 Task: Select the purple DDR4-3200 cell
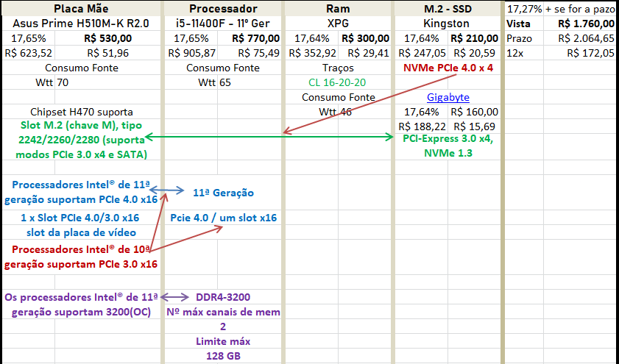[223, 297]
